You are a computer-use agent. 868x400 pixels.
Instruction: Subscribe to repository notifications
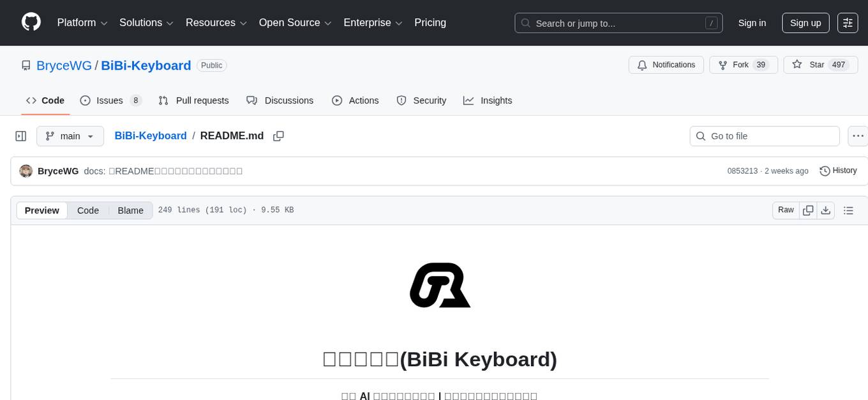pos(666,65)
